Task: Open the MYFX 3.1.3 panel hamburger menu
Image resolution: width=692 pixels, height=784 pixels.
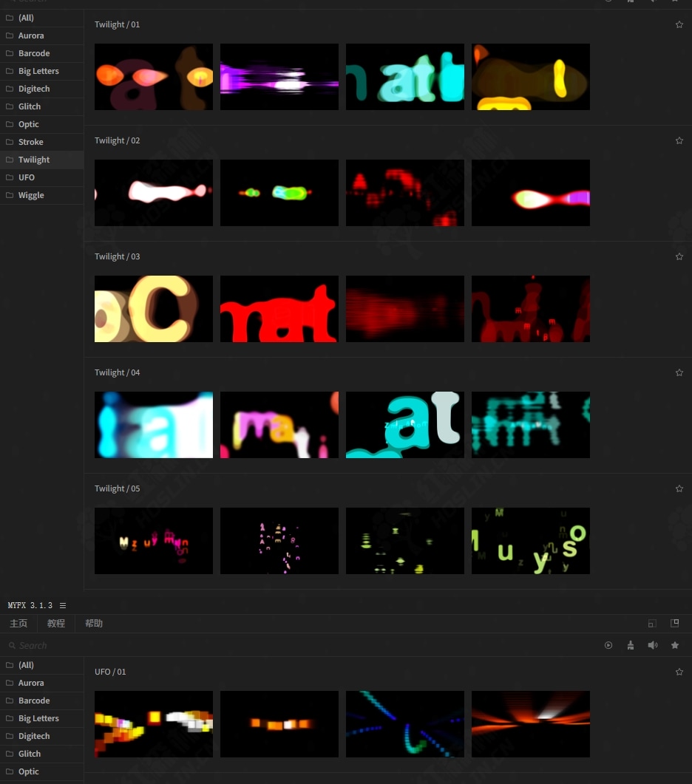Action: click(x=63, y=605)
